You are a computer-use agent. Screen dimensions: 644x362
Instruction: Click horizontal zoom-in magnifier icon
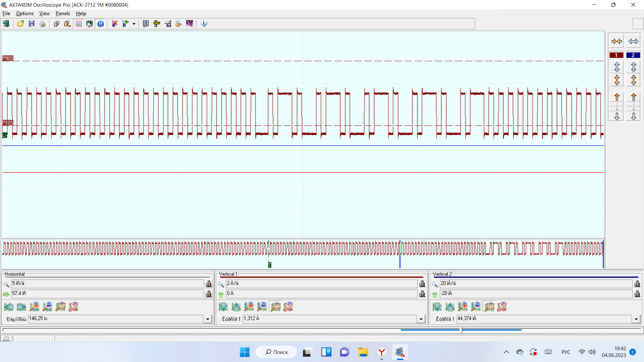click(x=34, y=306)
